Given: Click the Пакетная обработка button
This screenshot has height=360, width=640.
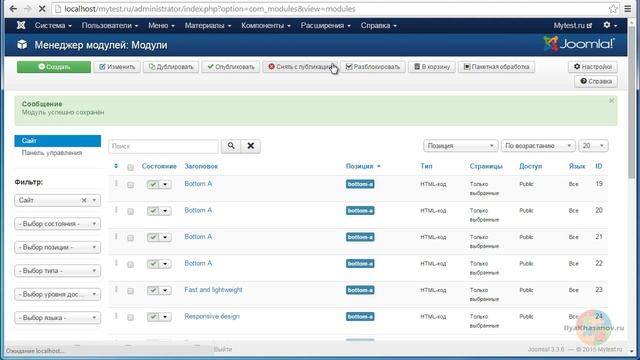Looking at the screenshot, I should click(496, 67).
